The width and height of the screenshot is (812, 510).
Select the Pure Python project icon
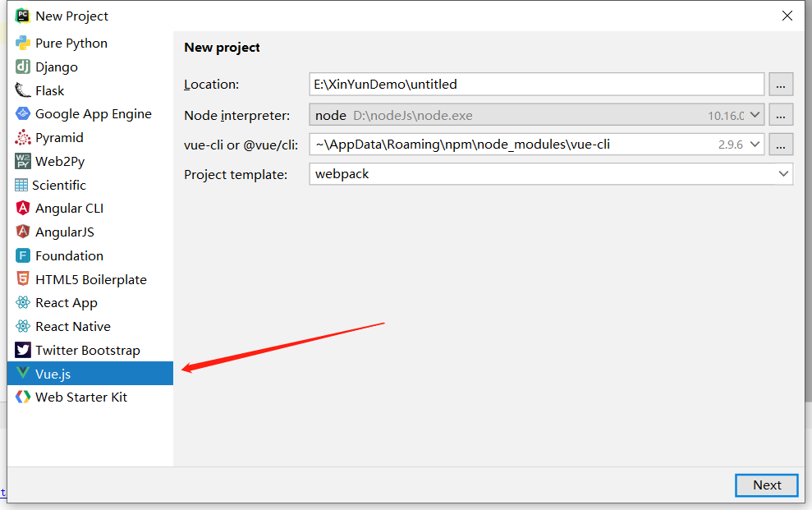click(x=23, y=44)
